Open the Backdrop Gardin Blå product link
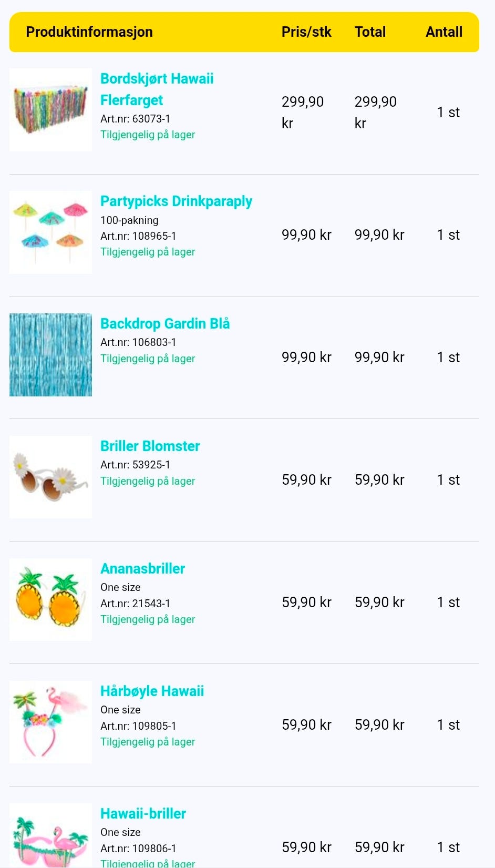Viewport: 495px width, 868px height. click(165, 323)
